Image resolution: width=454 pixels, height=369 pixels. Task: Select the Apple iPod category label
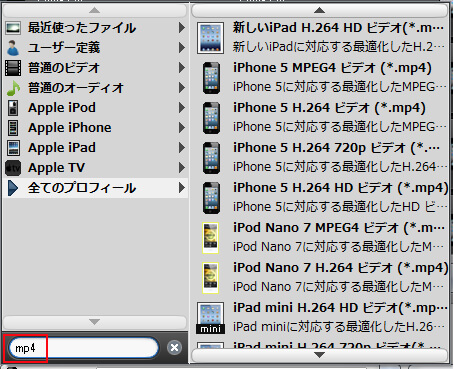pos(62,108)
